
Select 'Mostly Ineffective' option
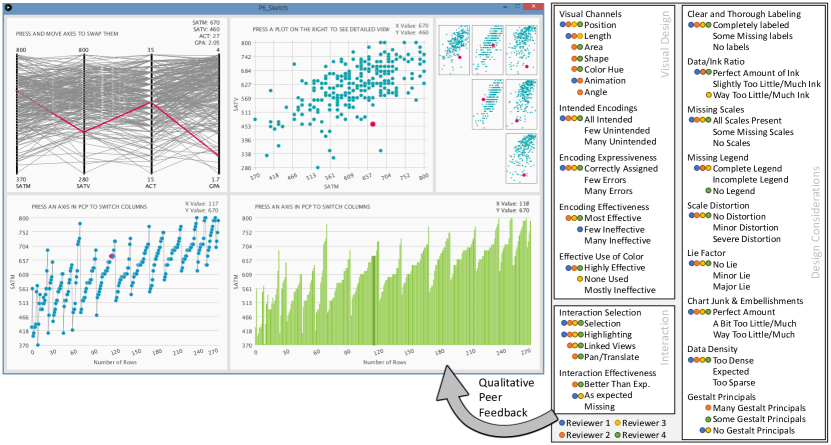(x=620, y=290)
